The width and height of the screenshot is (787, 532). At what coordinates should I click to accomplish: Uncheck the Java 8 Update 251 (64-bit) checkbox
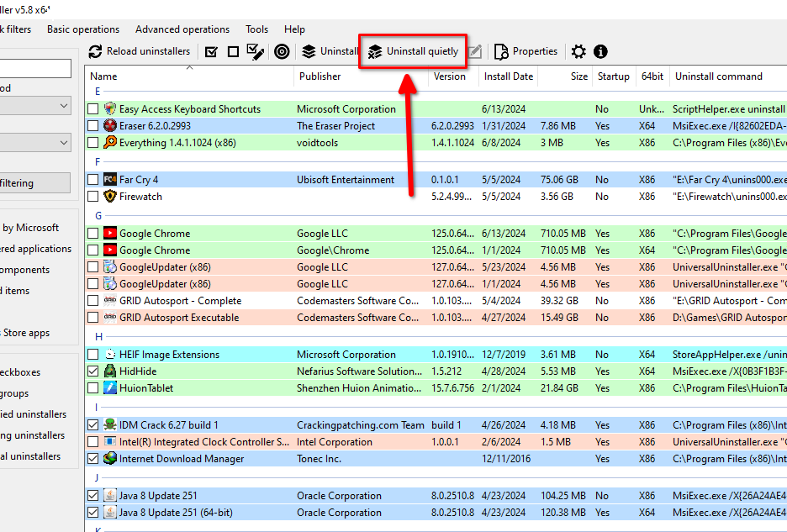[92, 513]
